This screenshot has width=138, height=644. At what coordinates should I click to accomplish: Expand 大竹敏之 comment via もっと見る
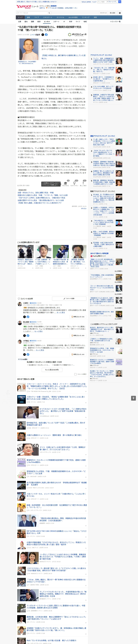(x=40, y=350)
